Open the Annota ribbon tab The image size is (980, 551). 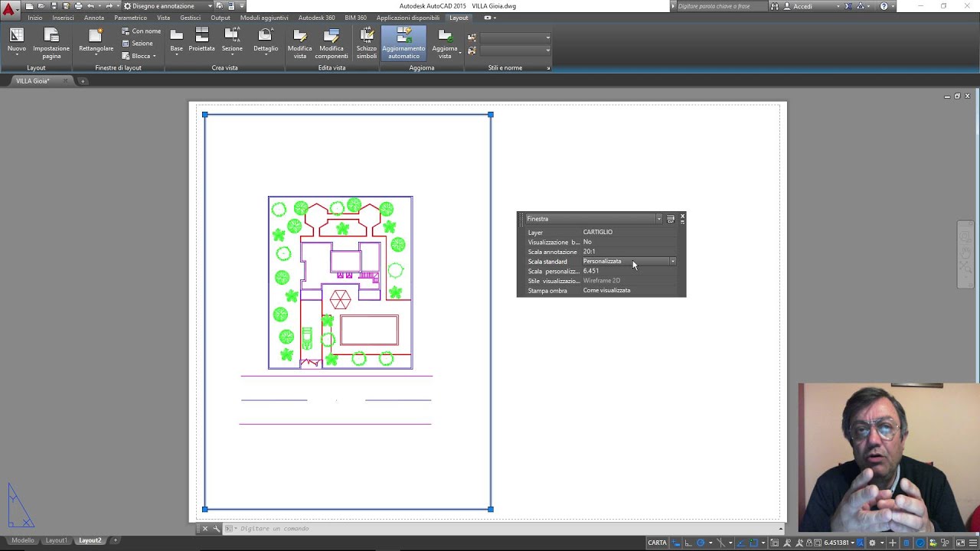pos(94,18)
